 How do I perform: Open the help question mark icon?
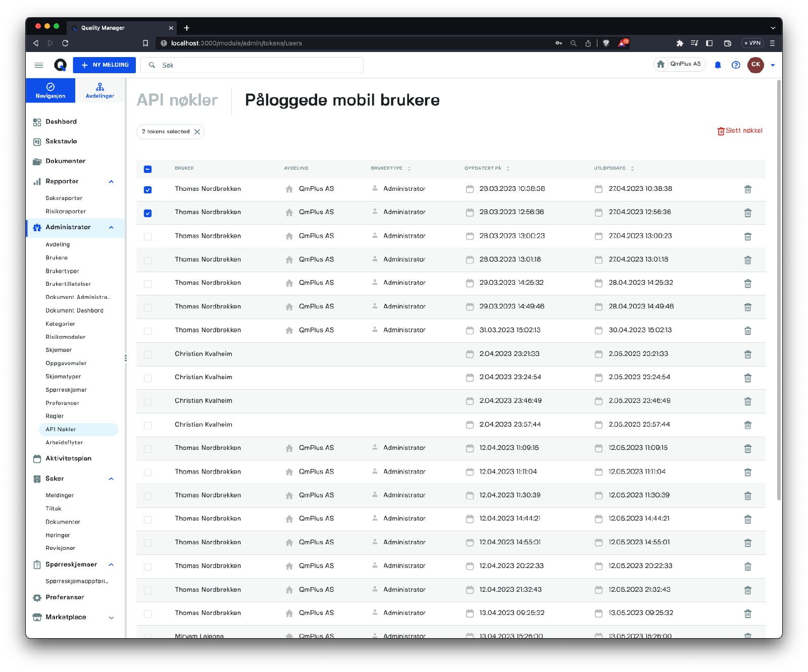coord(736,65)
